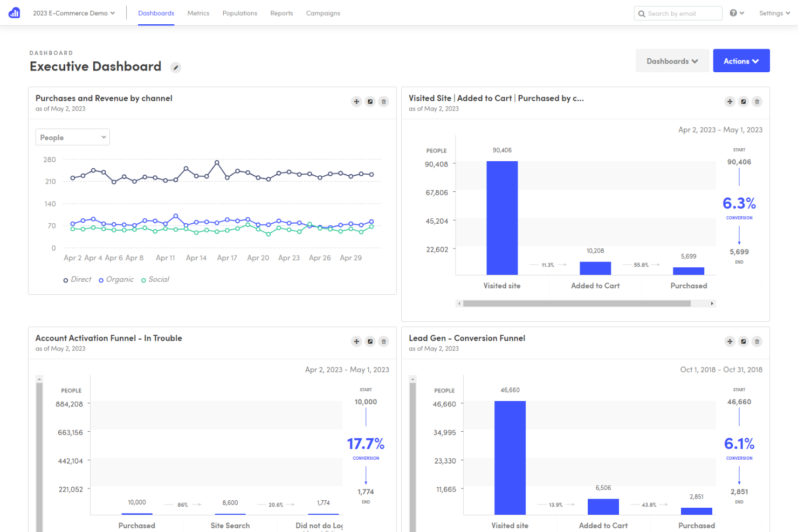Image resolution: width=798 pixels, height=532 pixels.
Task: Move the Lead Gen Conversion Funnel card
Action: coord(730,341)
